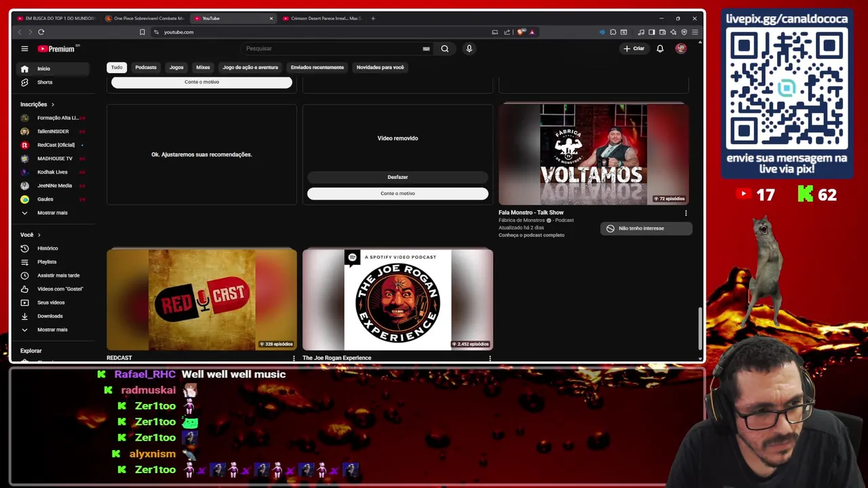Open the RedCast [Oficial] subscription channel
Image resolution: width=868 pixels, height=488 pixels.
tap(54, 145)
